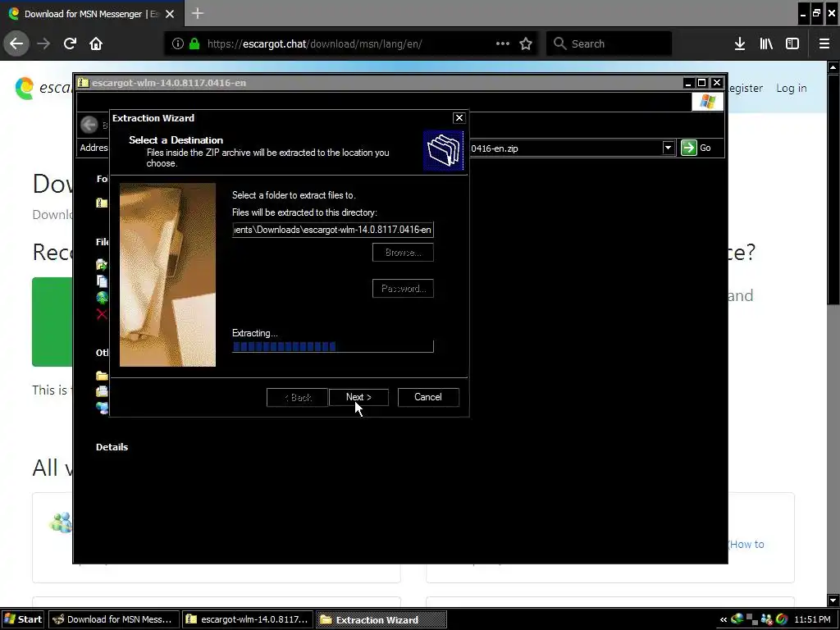840x630 pixels.
Task: Click the folders icon in the wizard header
Action: 444,151
